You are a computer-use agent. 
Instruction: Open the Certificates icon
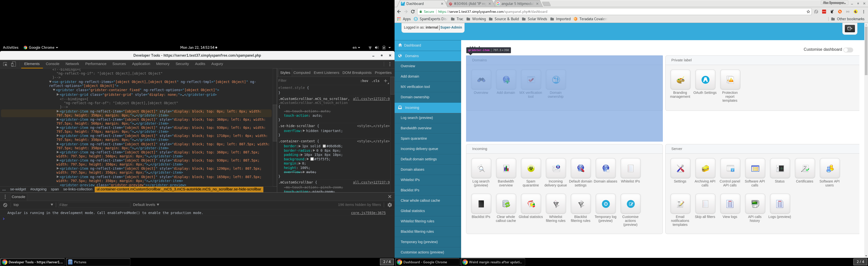click(805, 168)
